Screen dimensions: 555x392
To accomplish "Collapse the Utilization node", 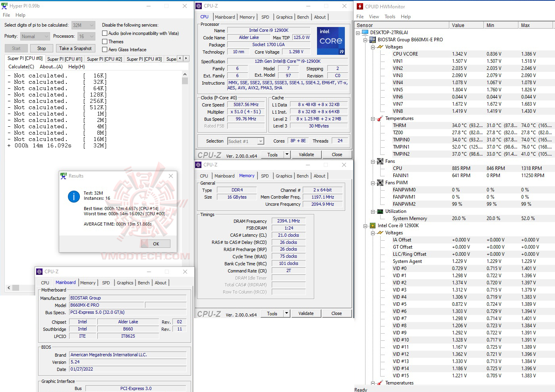I will (373, 211).
